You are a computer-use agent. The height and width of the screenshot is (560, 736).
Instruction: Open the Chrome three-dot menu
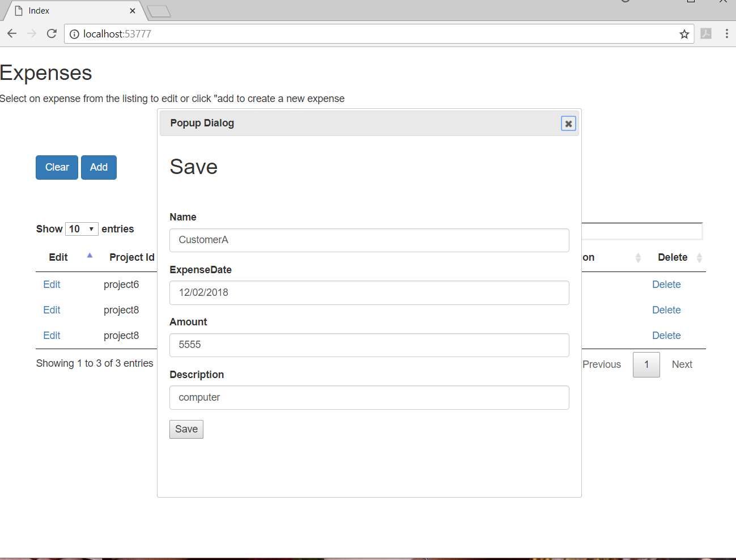click(727, 33)
